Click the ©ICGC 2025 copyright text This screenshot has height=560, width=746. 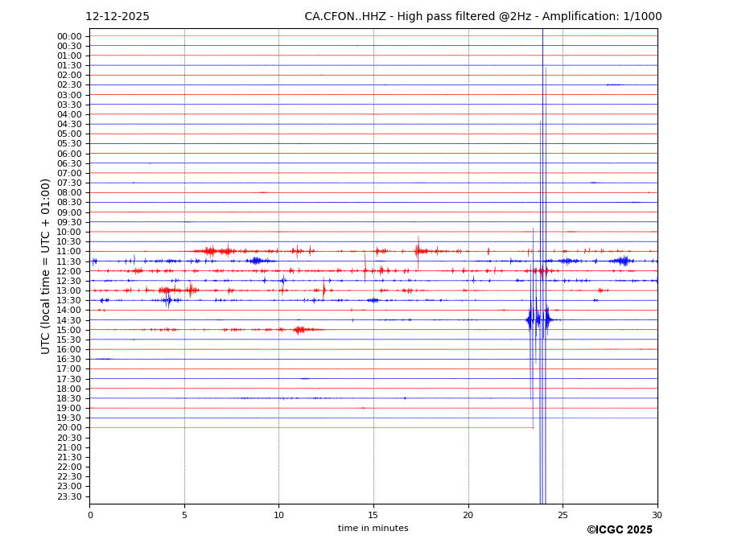click(x=619, y=530)
